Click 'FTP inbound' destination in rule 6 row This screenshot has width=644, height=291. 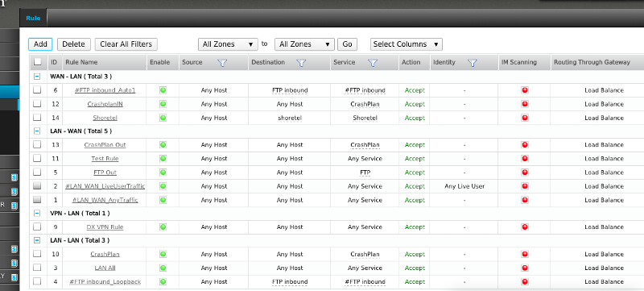(x=290, y=90)
